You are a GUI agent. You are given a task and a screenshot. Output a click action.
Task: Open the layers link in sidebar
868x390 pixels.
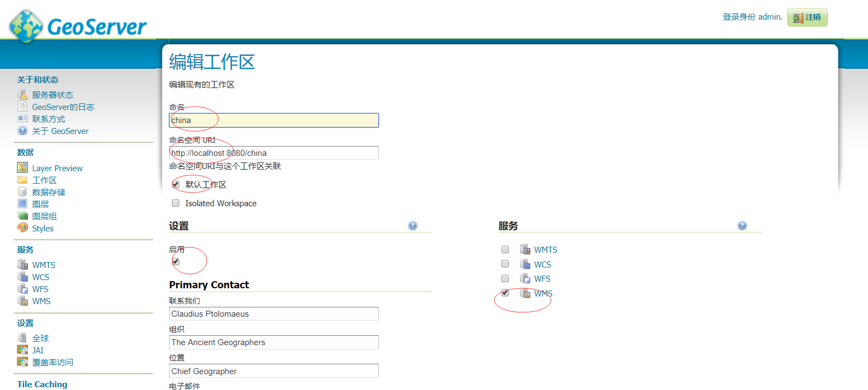pos(40,204)
